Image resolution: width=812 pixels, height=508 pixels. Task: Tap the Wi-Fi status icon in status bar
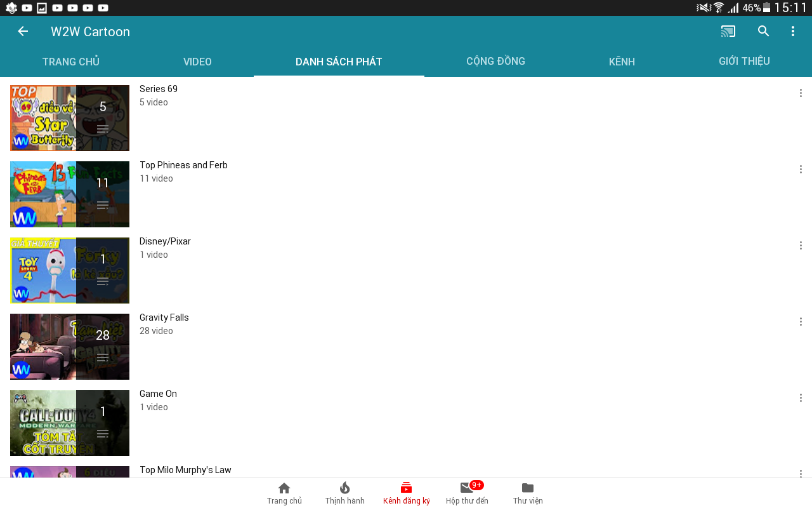[x=719, y=8]
